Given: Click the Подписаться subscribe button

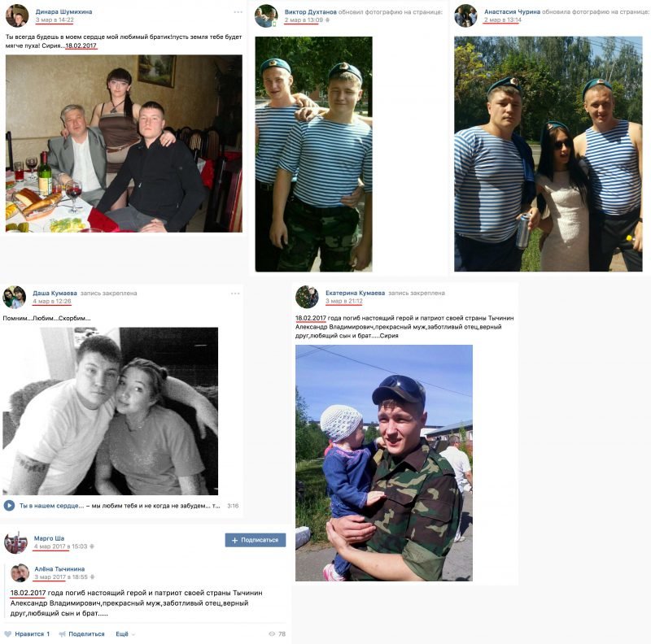Looking at the screenshot, I should point(256,540).
